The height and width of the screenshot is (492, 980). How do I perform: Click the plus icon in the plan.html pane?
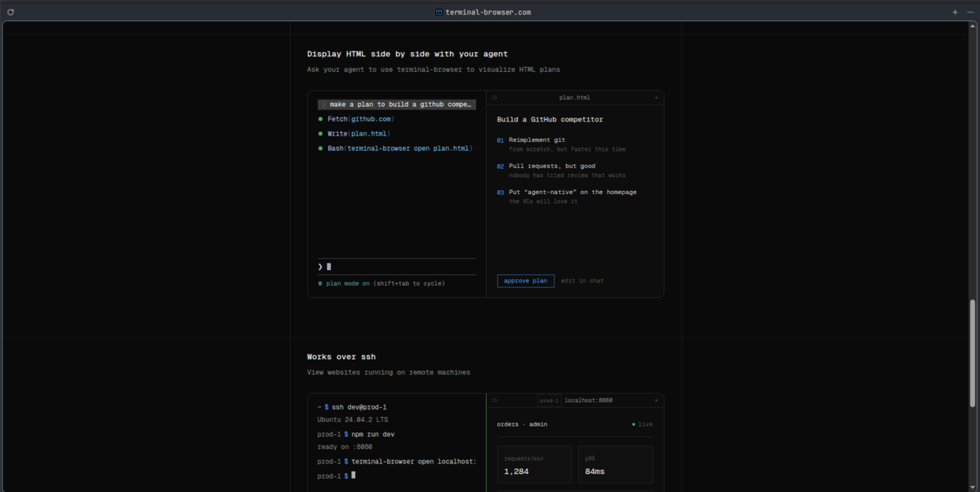point(656,98)
